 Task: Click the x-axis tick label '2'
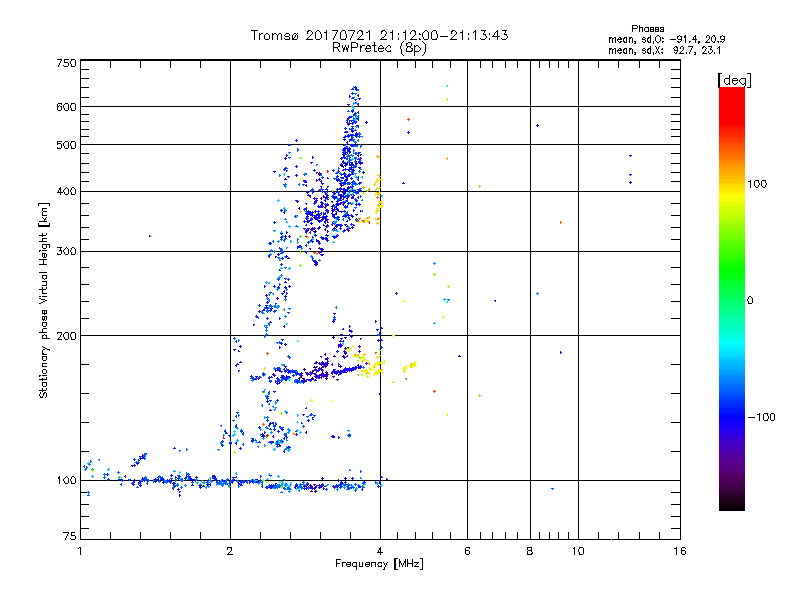[230, 551]
